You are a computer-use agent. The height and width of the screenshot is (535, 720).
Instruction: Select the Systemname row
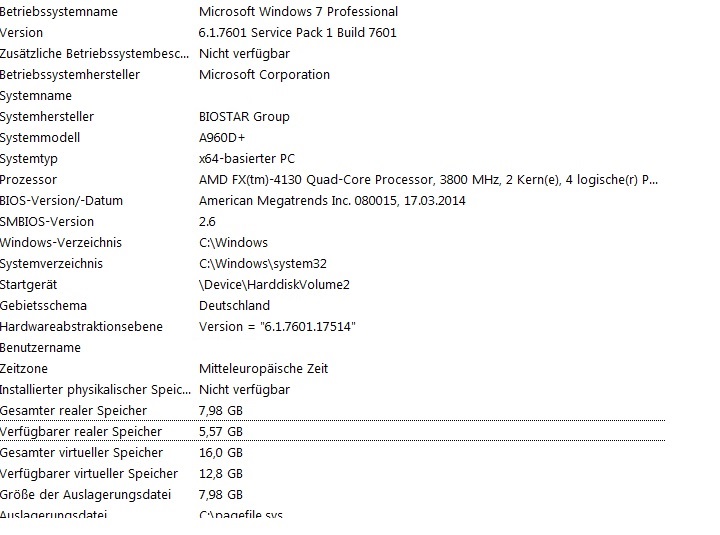click(x=36, y=96)
